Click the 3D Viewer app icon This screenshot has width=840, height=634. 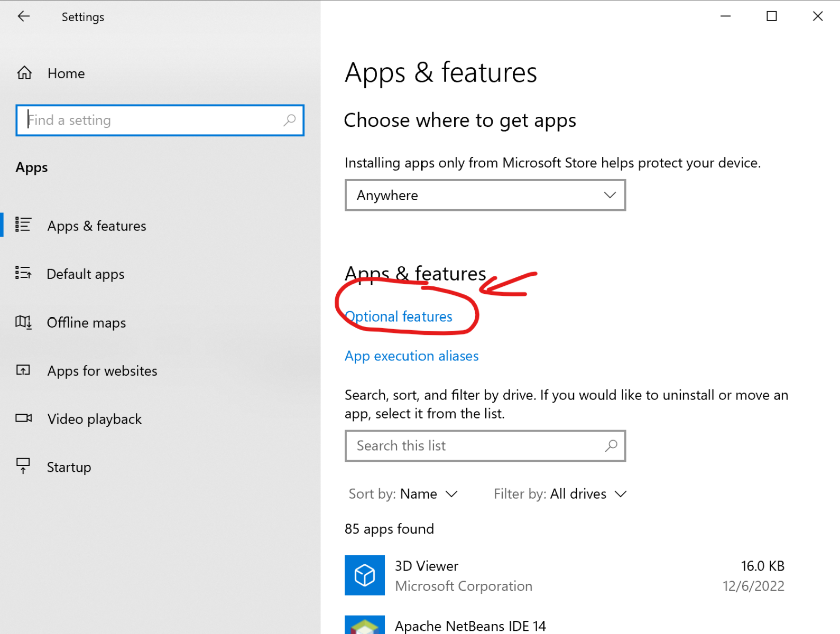point(364,575)
